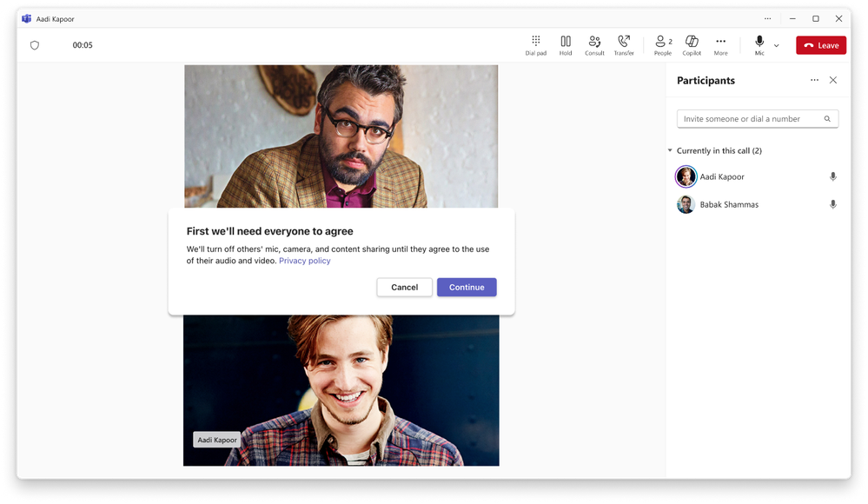Open the mic device selection chevron
The image size is (868, 504).
(775, 44)
